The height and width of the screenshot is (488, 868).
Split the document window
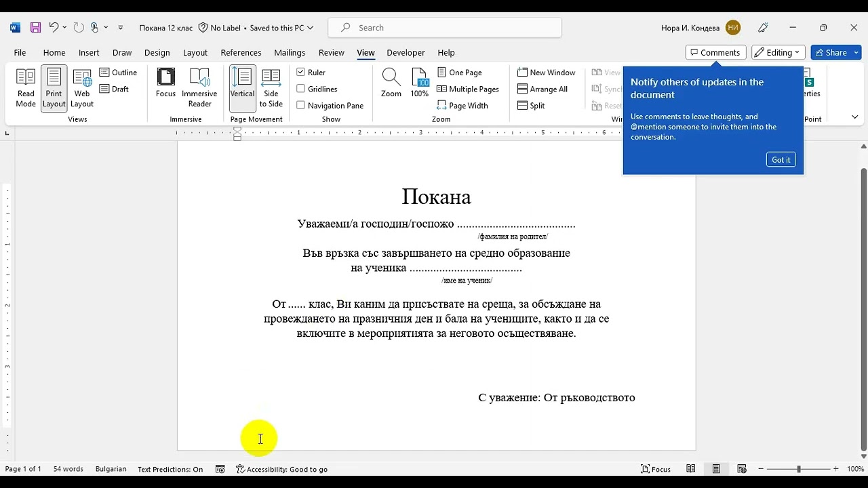[x=531, y=106]
